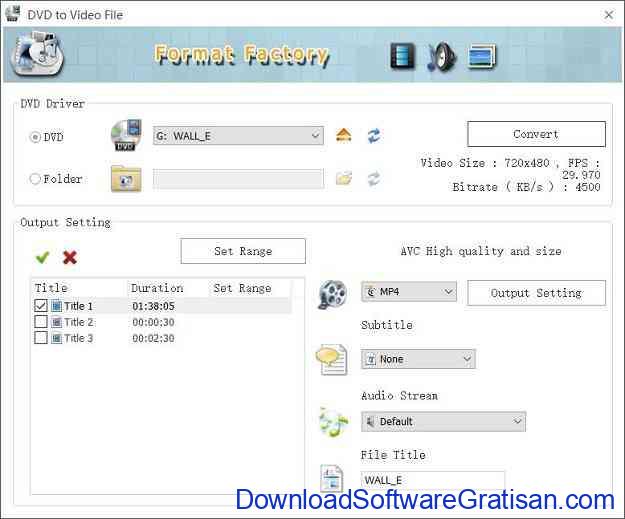Click the greyed refresh icon next to Folder

pyautogui.click(x=374, y=178)
